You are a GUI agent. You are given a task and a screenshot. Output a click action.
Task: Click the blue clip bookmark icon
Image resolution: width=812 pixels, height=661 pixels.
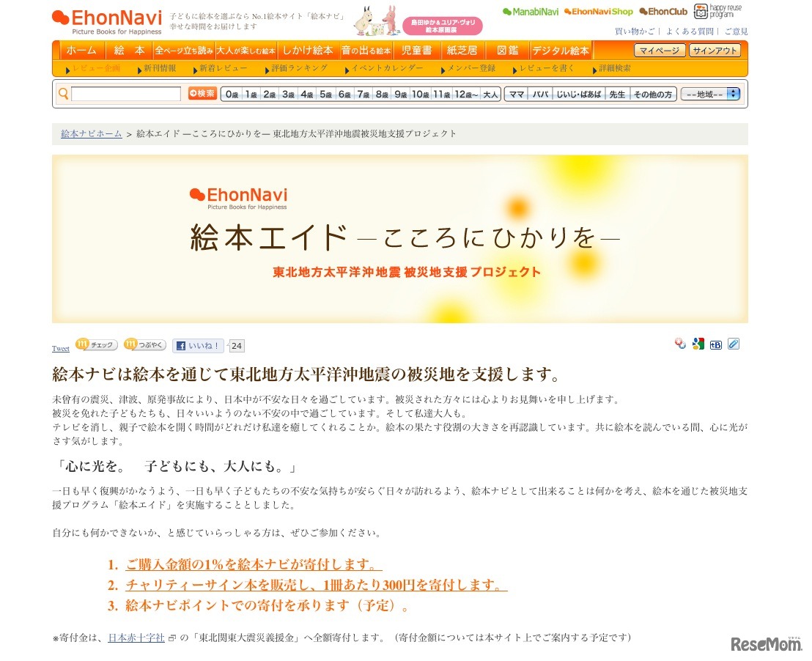coord(734,344)
